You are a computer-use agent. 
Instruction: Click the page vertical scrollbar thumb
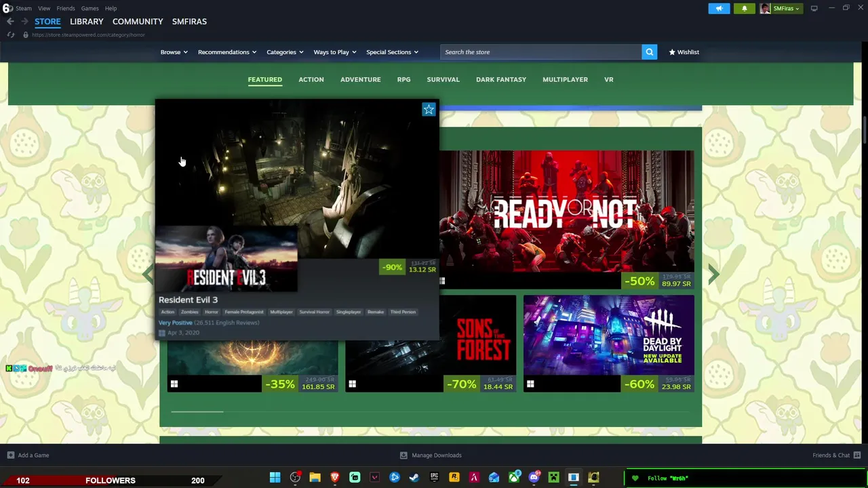[x=865, y=130]
